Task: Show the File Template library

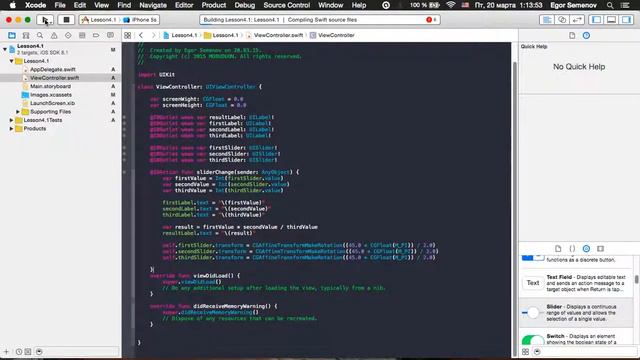Action: pyautogui.click(x=558, y=249)
